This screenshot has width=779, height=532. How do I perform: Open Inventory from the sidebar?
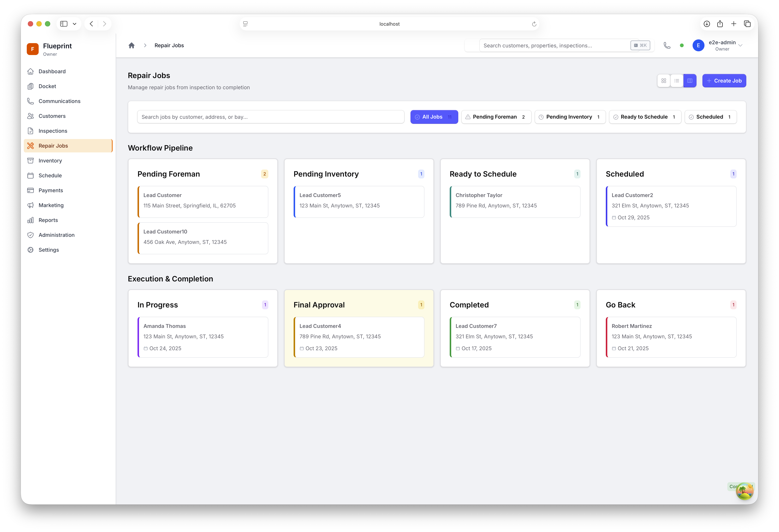(50, 161)
